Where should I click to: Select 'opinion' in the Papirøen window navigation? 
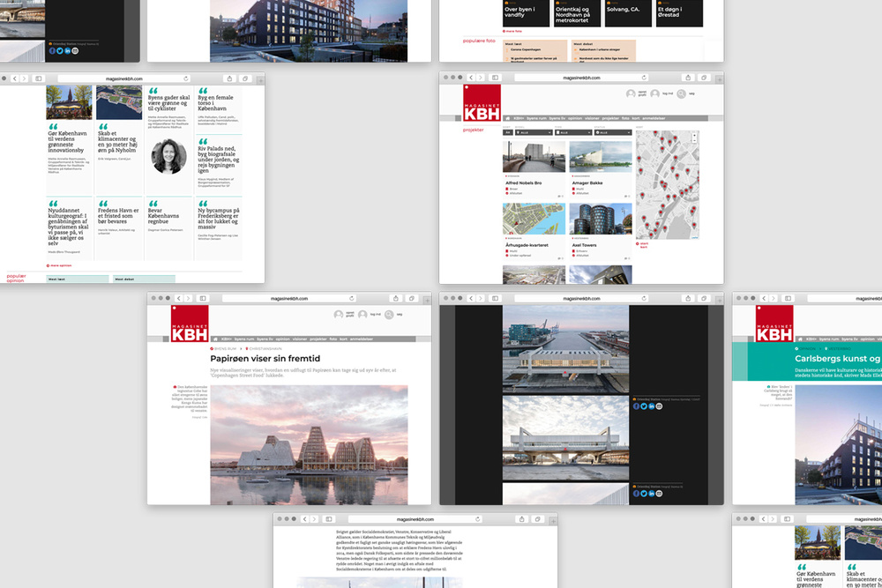click(282, 339)
